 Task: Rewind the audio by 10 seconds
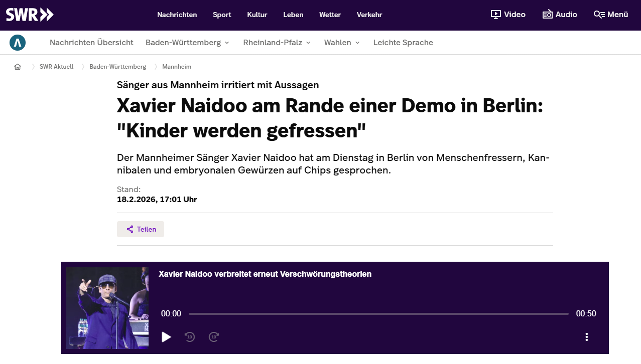coord(190,337)
